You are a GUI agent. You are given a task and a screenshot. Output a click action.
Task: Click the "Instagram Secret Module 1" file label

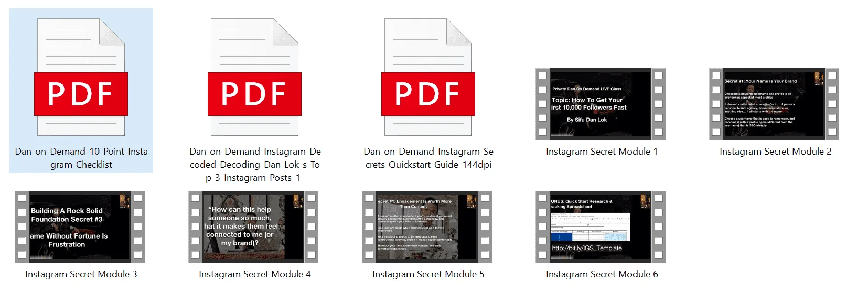point(602,152)
